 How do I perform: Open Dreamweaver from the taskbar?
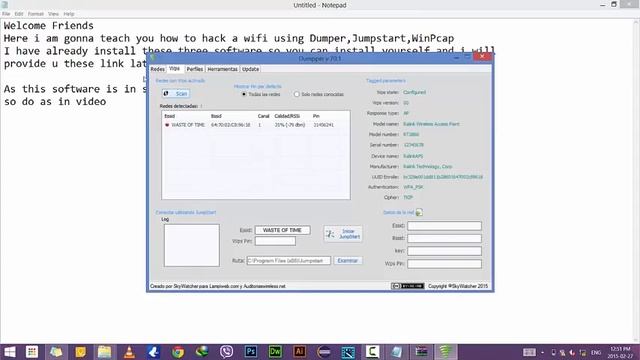[x=275, y=352]
